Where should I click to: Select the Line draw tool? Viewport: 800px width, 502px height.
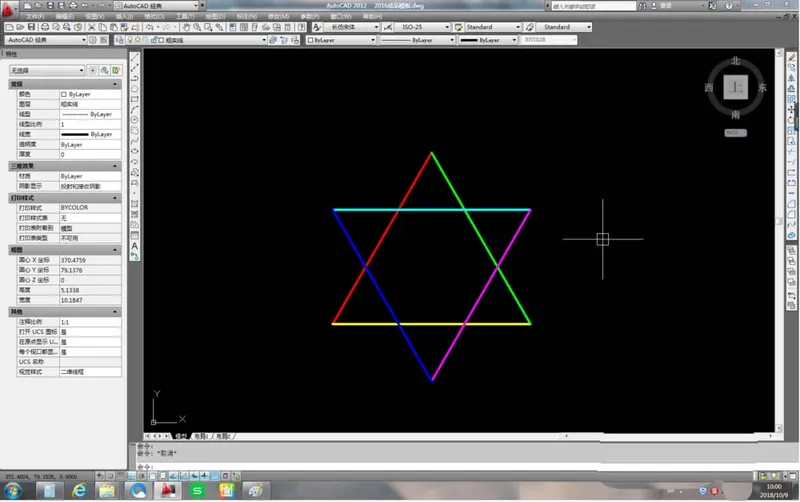[135, 58]
